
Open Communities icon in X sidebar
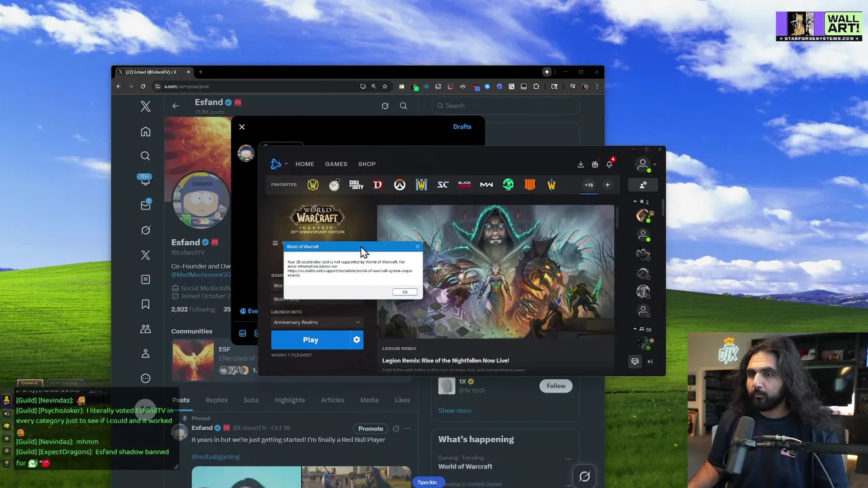pyautogui.click(x=145, y=329)
